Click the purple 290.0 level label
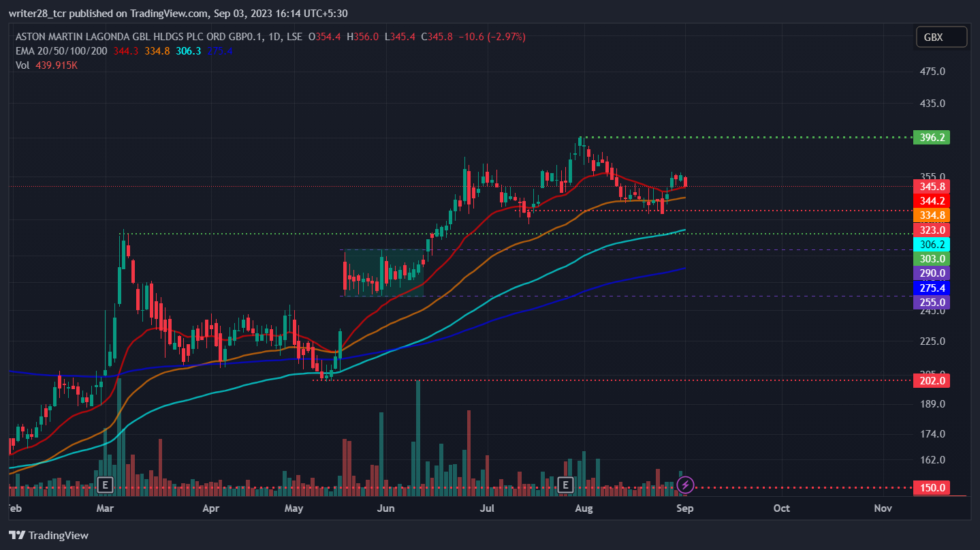 931,273
